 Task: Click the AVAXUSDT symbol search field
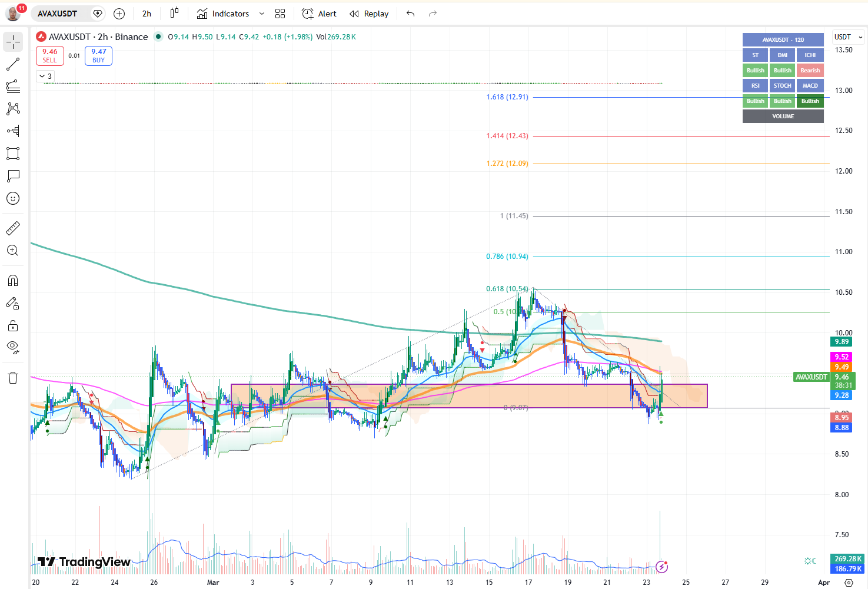click(58, 14)
